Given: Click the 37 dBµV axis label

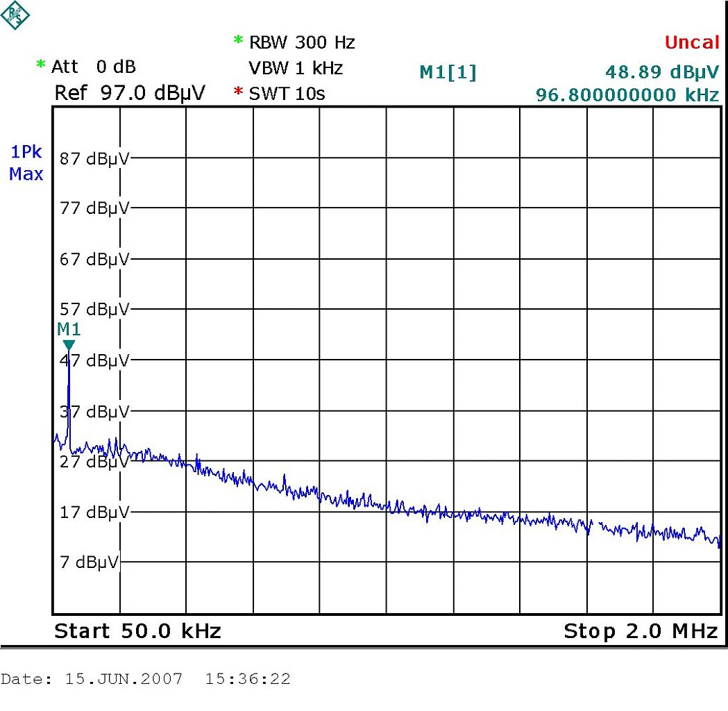Looking at the screenshot, I should point(94,412).
